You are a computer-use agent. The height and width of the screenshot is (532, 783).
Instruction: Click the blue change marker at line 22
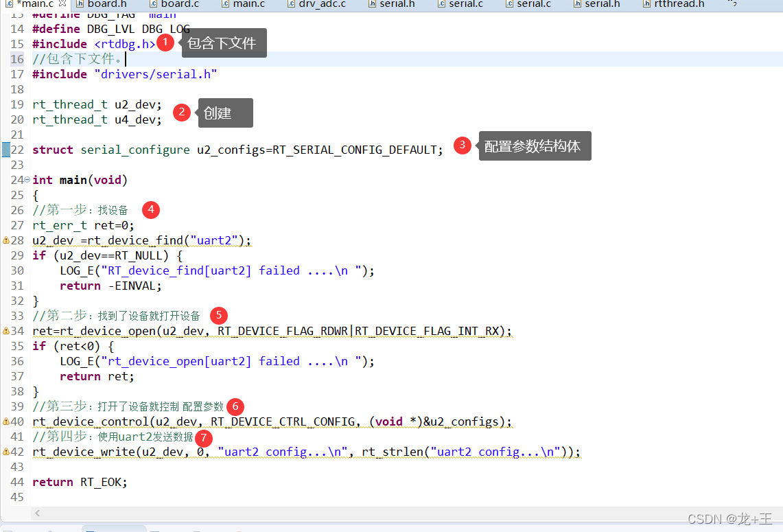coord(6,150)
